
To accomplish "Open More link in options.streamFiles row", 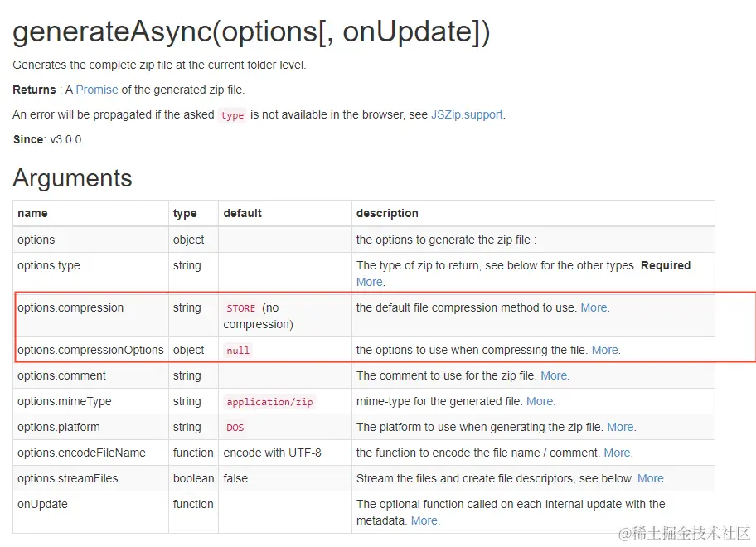I will coord(650,478).
